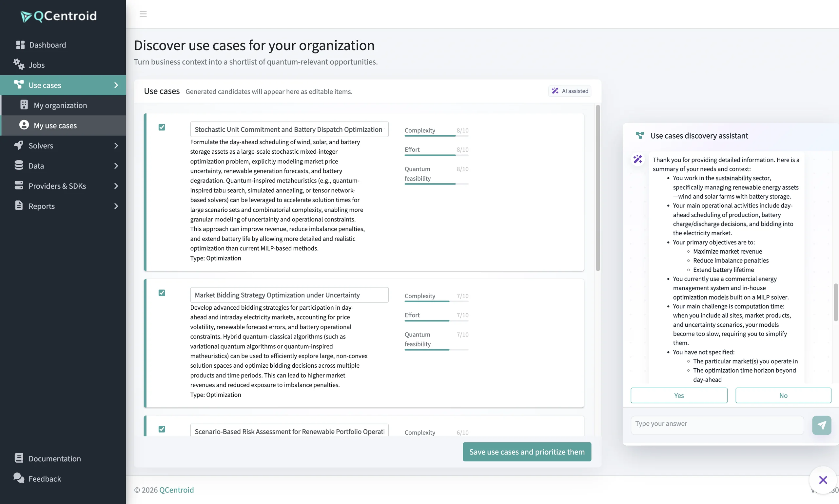
Task: Send answer with paper plane icon
Action: click(822, 425)
